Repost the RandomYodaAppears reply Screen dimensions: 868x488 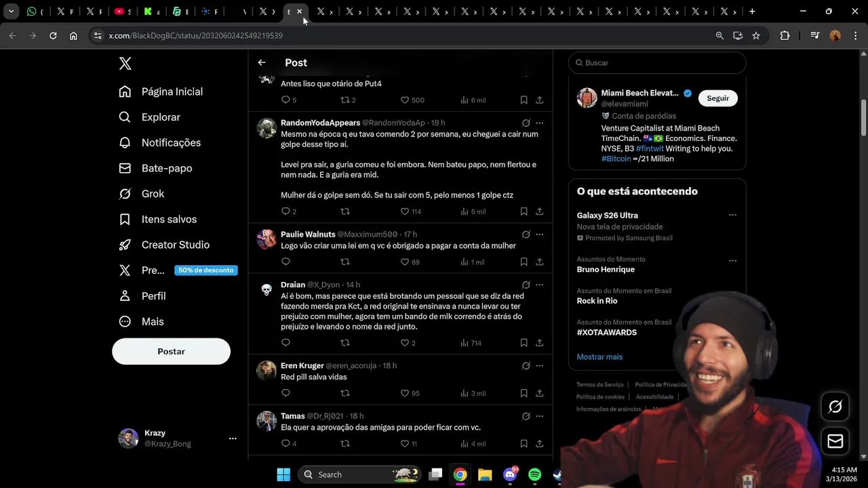point(345,211)
